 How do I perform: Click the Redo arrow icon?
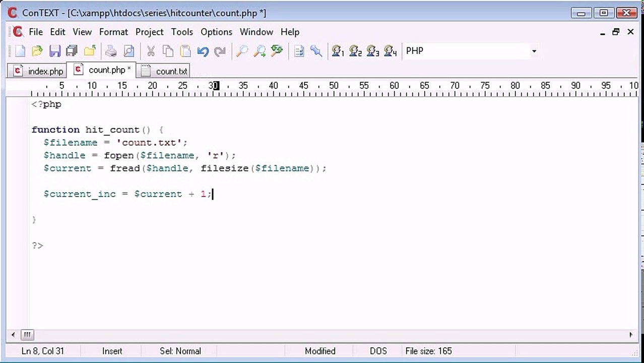(x=220, y=51)
